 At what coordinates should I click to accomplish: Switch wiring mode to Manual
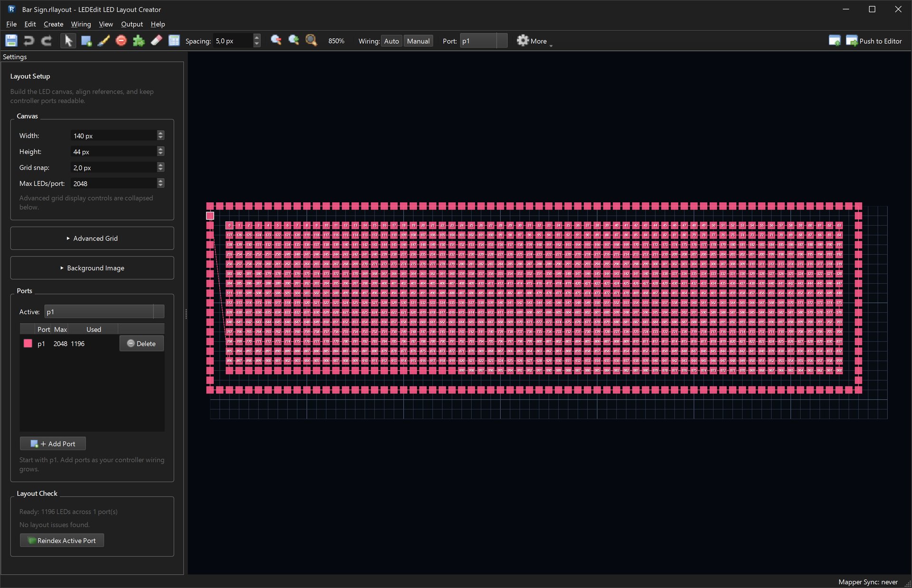418,41
